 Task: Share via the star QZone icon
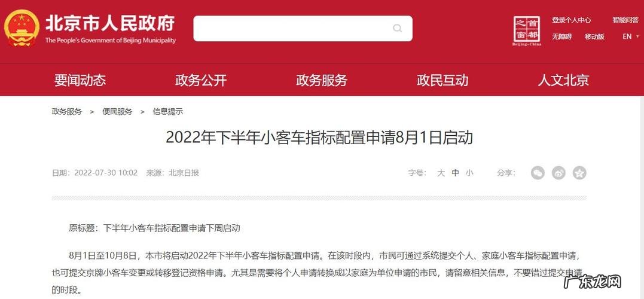click(x=579, y=173)
